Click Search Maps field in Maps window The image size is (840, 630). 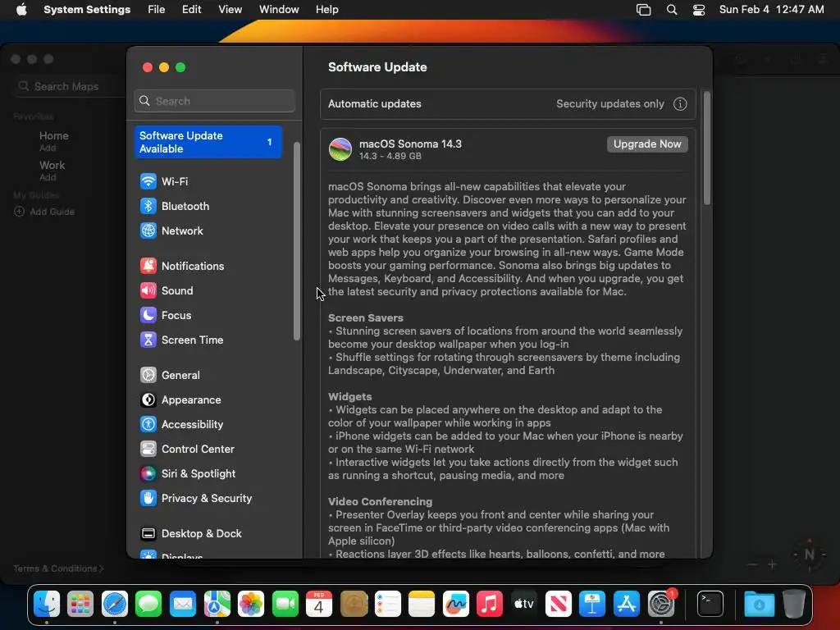click(x=70, y=86)
